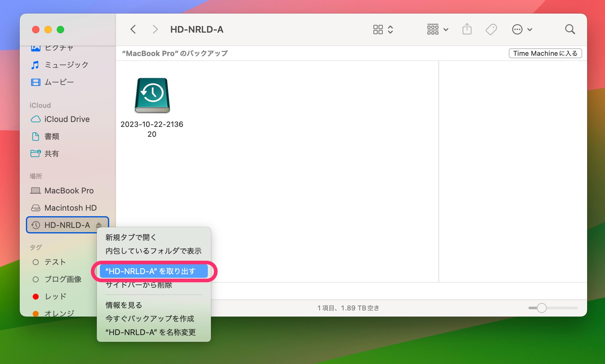Click the eject icon next to HD-NRLD-A

click(x=99, y=225)
